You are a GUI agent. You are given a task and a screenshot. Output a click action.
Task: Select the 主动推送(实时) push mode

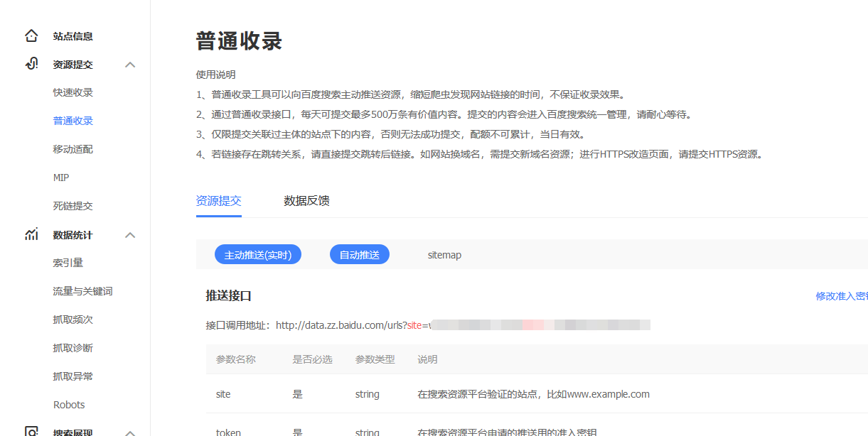[257, 254]
